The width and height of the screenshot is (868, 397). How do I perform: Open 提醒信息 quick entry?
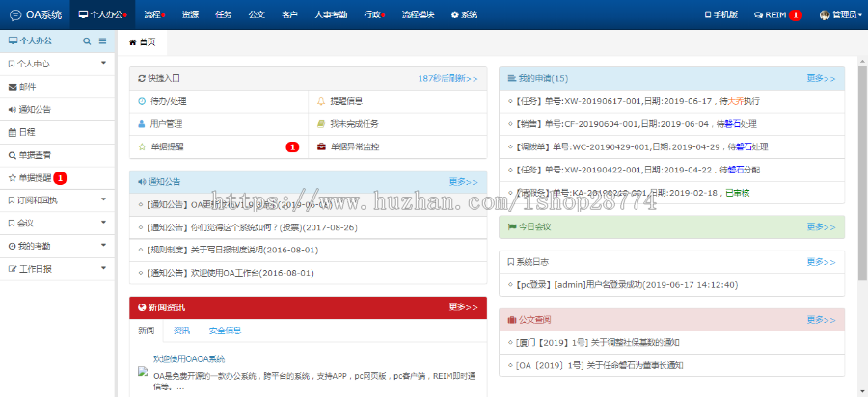pyautogui.click(x=397, y=102)
